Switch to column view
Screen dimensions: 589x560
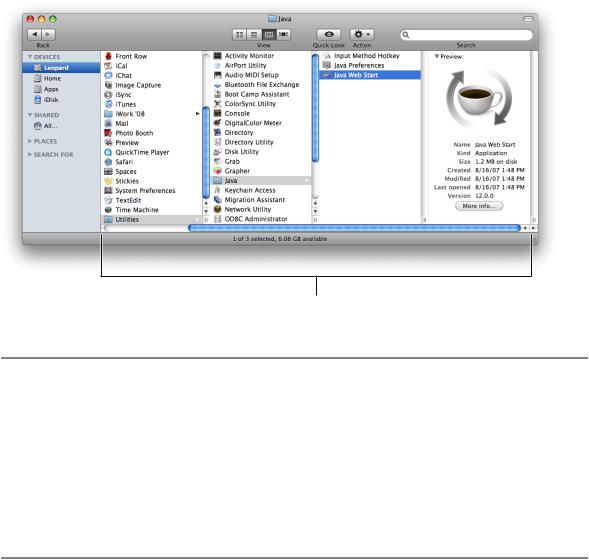(x=269, y=35)
